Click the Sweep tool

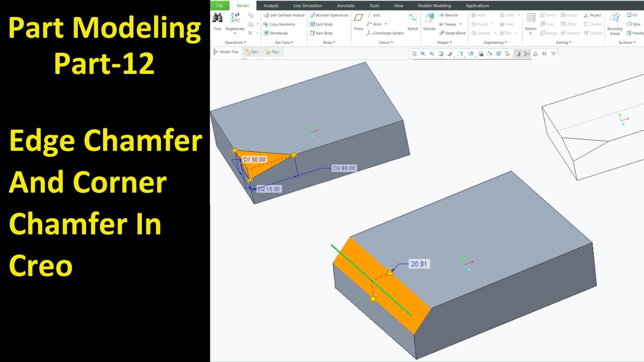447,24
